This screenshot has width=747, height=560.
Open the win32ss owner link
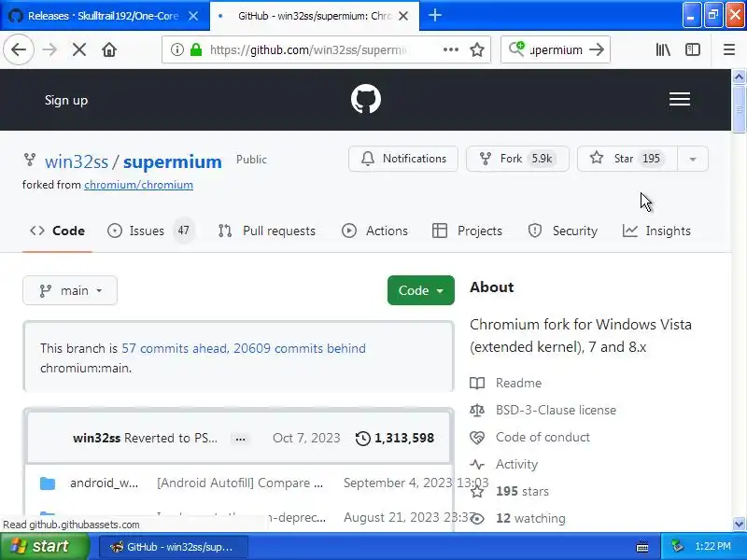(x=77, y=161)
